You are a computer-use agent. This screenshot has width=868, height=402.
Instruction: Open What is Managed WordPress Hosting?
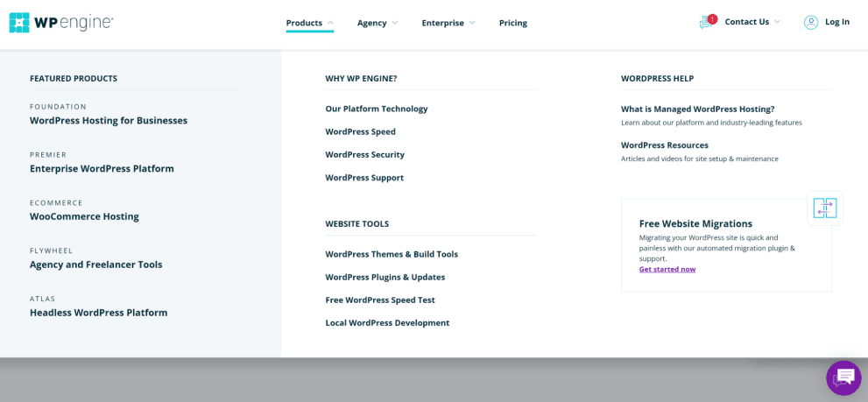697,109
